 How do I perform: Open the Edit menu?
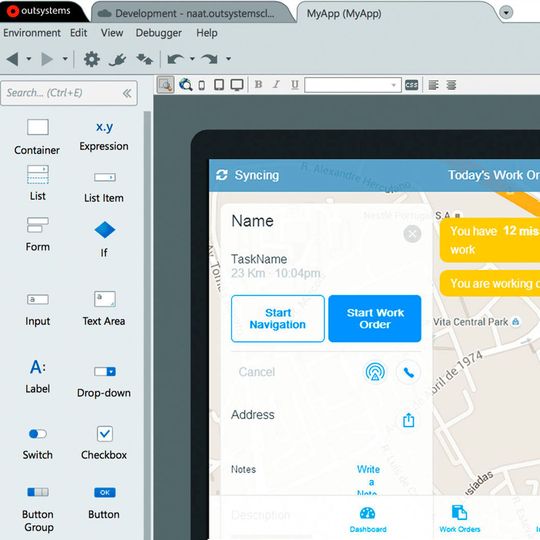point(79,33)
